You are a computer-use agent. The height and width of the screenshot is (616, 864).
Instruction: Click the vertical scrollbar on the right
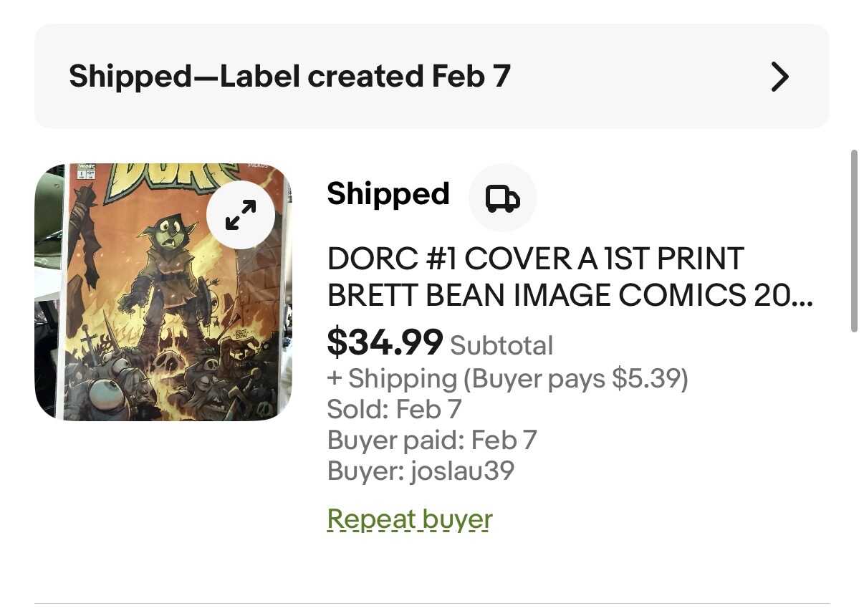pyautogui.click(x=853, y=241)
